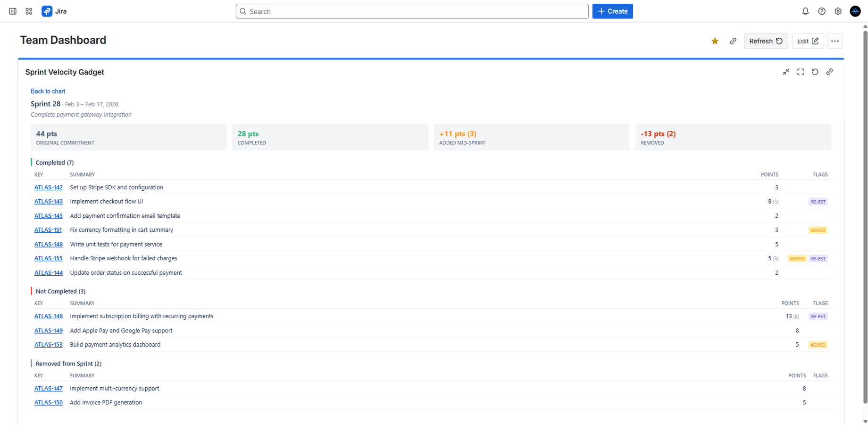Open issue ATLAS-146 link
Image resolution: width=868 pixels, height=425 pixels.
click(48, 316)
